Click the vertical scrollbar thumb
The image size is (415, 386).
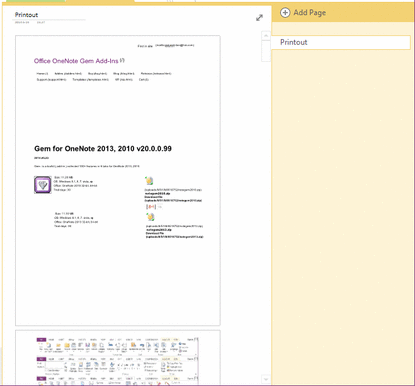coord(266,51)
